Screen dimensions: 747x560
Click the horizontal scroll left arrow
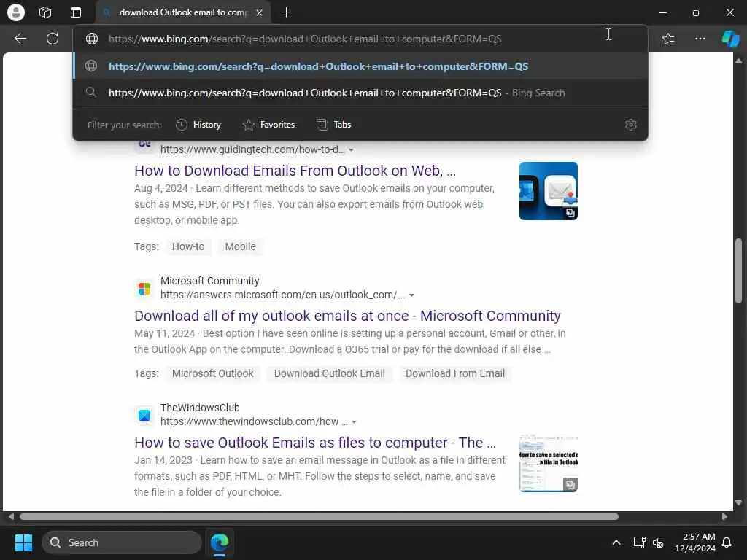tap(11, 517)
